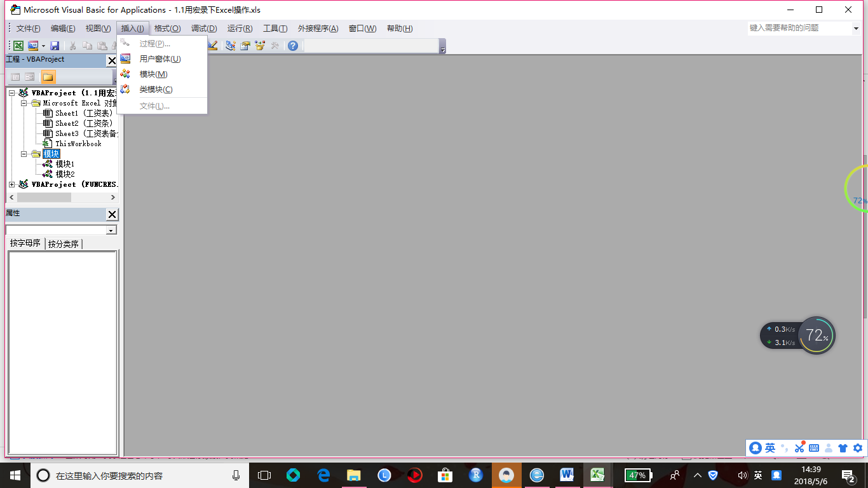Collapse the VBAProject (1.1用宏 root node
This screenshot has height=488, width=868.
pos(12,93)
